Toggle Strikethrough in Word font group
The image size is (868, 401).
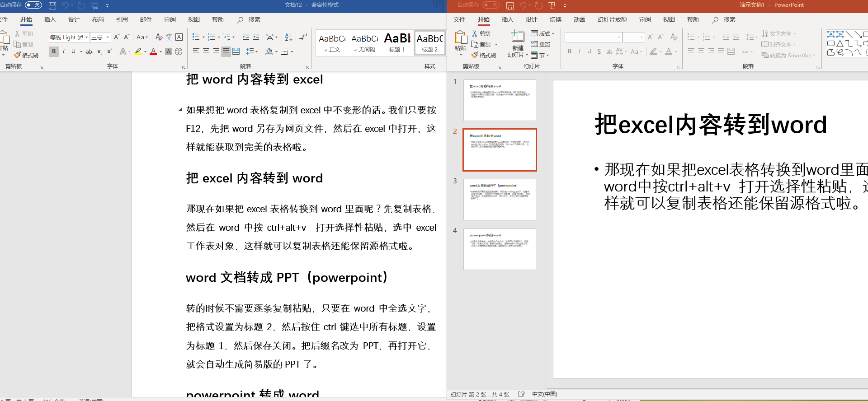coord(89,51)
